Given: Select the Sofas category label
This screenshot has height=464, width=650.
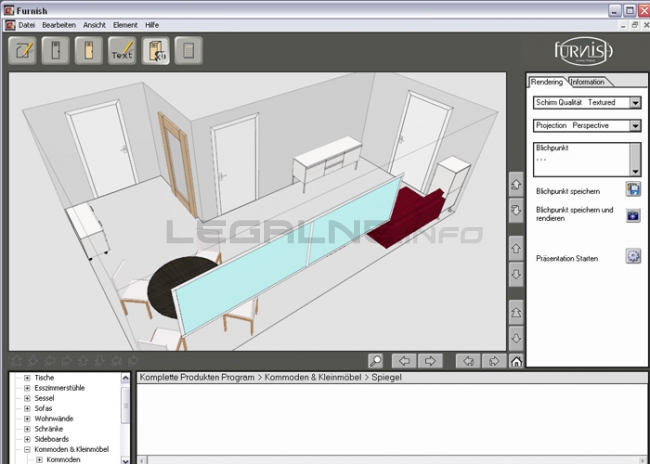Looking at the screenshot, I should pyautogui.click(x=43, y=408).
